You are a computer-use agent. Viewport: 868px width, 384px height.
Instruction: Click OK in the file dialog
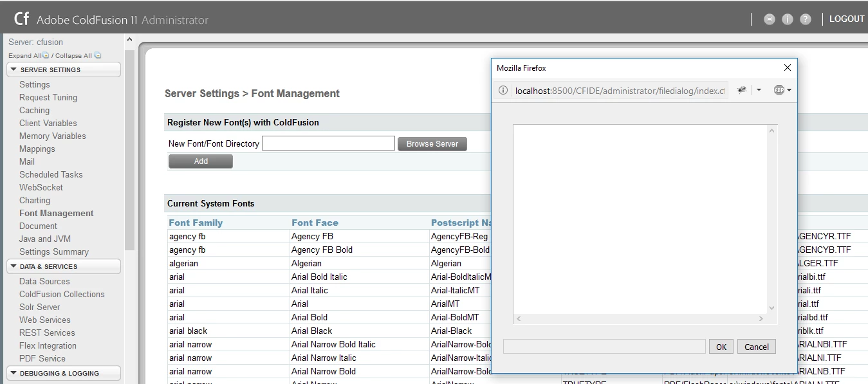721,347
